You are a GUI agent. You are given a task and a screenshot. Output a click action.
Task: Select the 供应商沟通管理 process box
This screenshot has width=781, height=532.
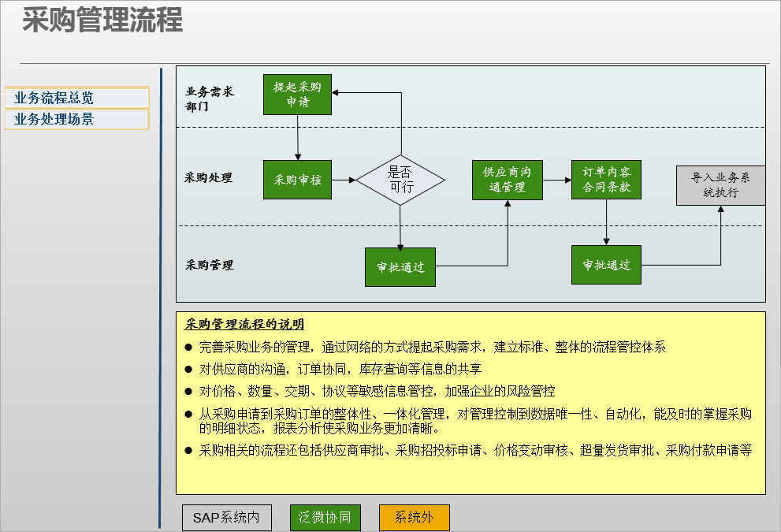pyautogui.click(x=507, y=180)
